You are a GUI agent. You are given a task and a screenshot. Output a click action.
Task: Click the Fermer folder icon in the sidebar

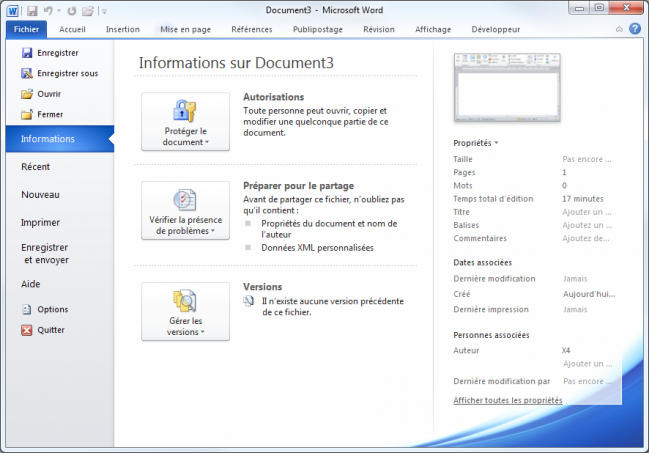tap(26, 114)
